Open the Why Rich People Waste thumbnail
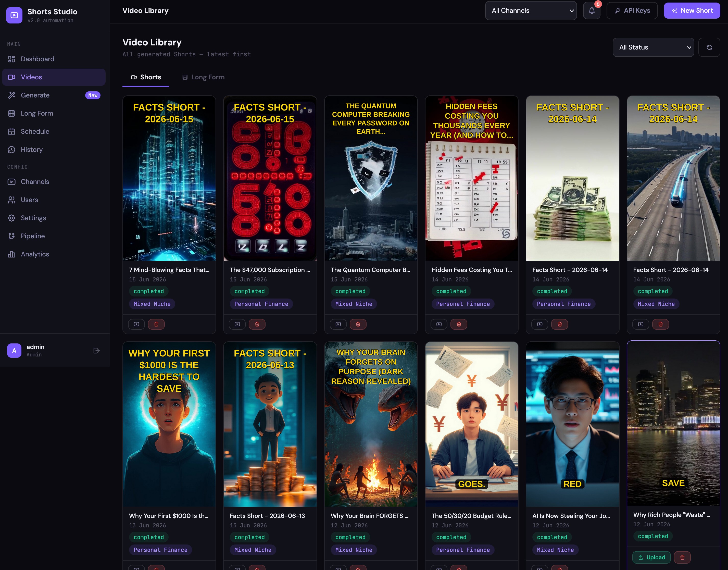Viewport: 728px width, 570px height. [x=673, y=423]
